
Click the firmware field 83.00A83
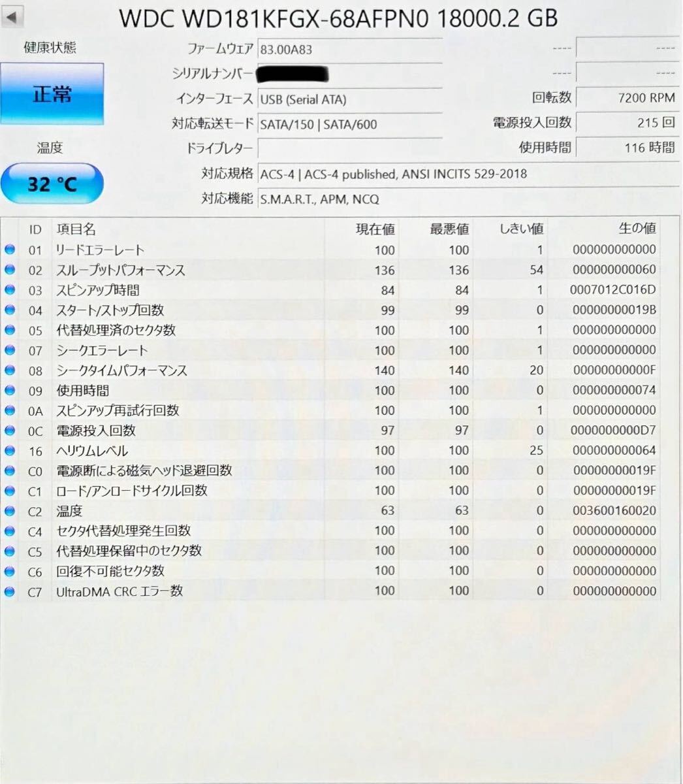pos(350,49)
